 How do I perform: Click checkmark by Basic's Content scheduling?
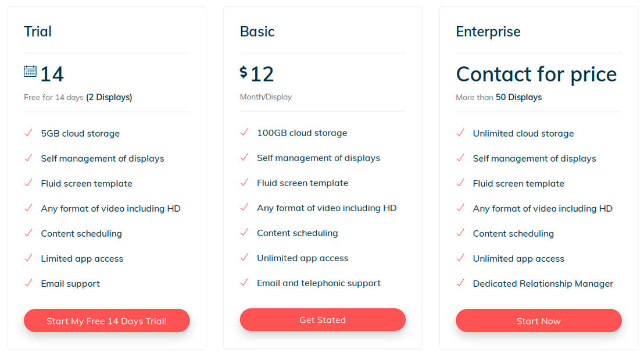[244, 233]
